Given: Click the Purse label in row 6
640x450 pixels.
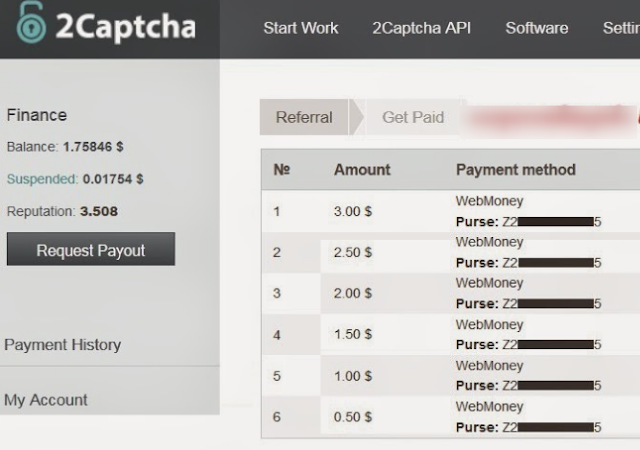Looking at the screenshot, I should (x=477, y=428).
